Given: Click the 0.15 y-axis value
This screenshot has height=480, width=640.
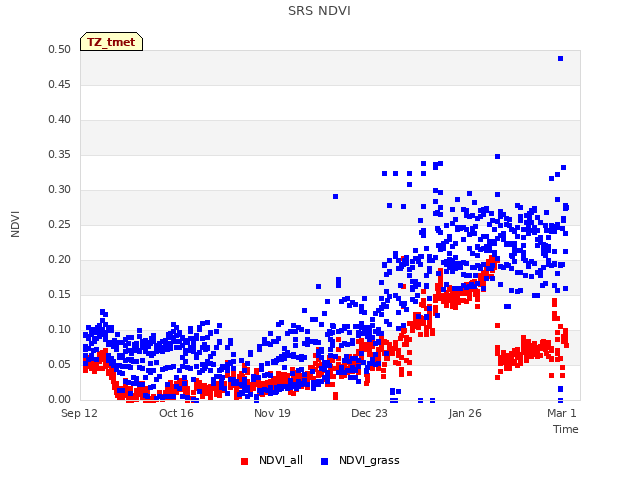Looking at the screenshot, I should click(x=60, y=294).
